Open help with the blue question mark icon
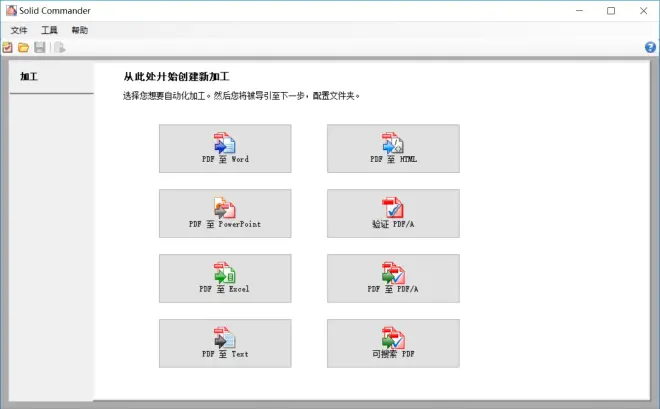The width and height of the screenshot is (660, 409). pyautogui.click(x=650, y=47)
